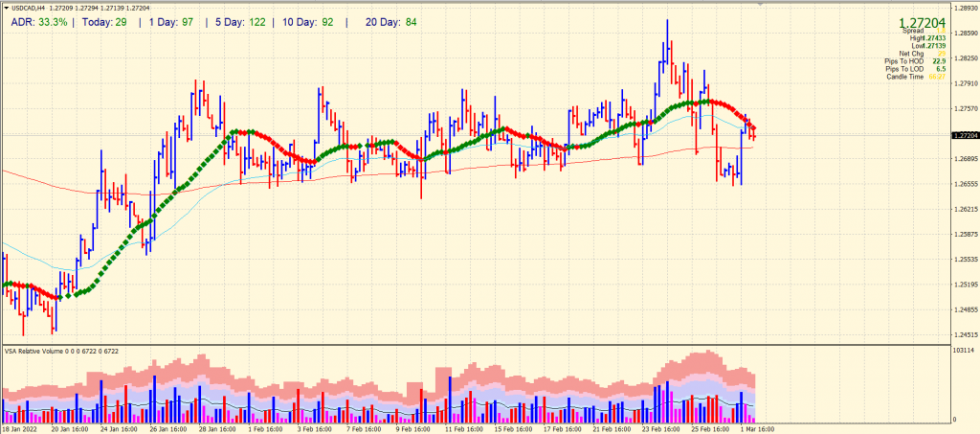Click the 18 Jan 2022 date label

20,429
